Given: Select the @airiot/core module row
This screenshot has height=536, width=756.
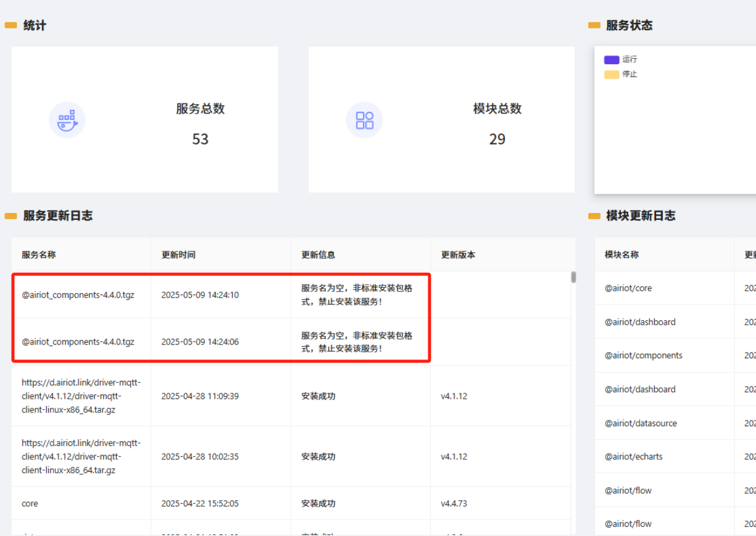Looking at the screenshot, I should tap(675, 288).
